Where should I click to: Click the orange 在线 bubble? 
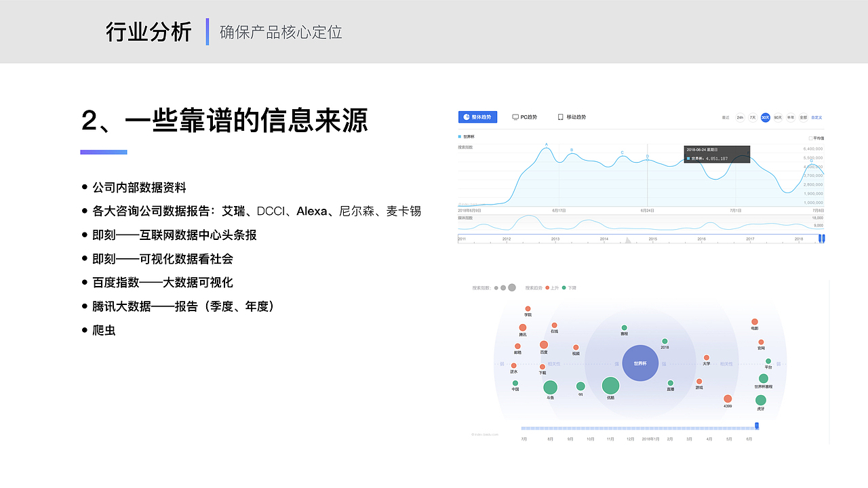[554, 325]
